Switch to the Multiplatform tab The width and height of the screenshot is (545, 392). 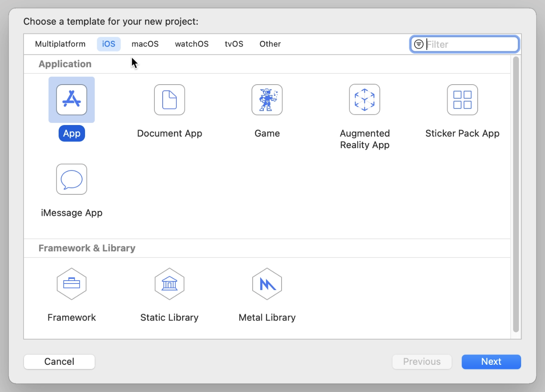point(60,44)
